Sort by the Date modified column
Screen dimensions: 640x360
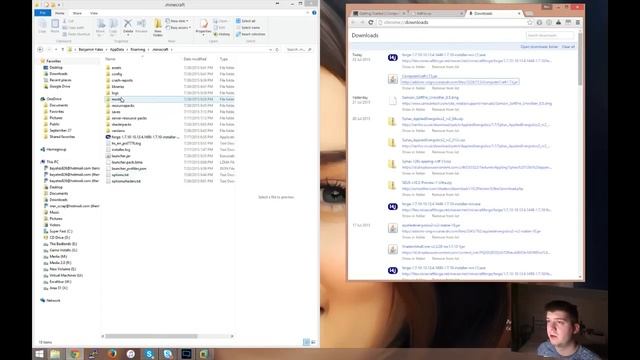pos(195,59)
